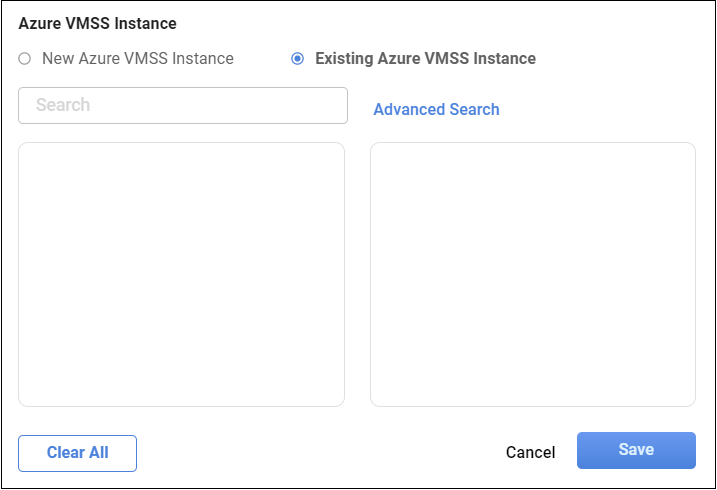Choose the Existing Azure VMSS Instance radio button

(297, 59)
